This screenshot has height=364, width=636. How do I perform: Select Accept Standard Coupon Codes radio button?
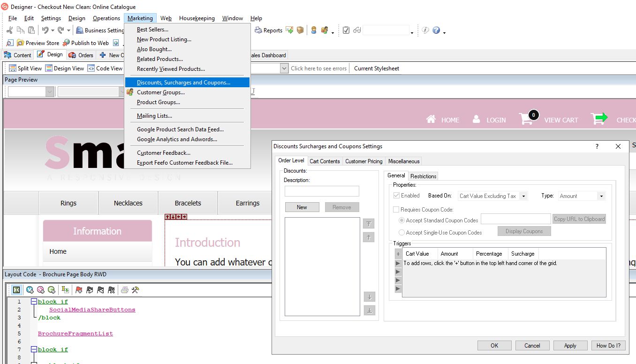pyautogui.click(x=401, y=220)
